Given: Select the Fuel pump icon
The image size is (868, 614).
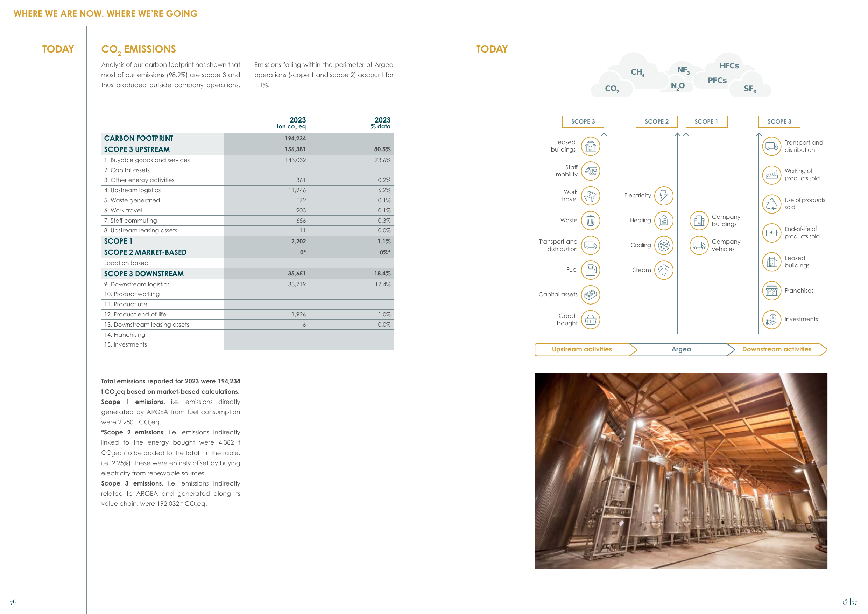Looking at the screenshot, I should tap(590, 270).
